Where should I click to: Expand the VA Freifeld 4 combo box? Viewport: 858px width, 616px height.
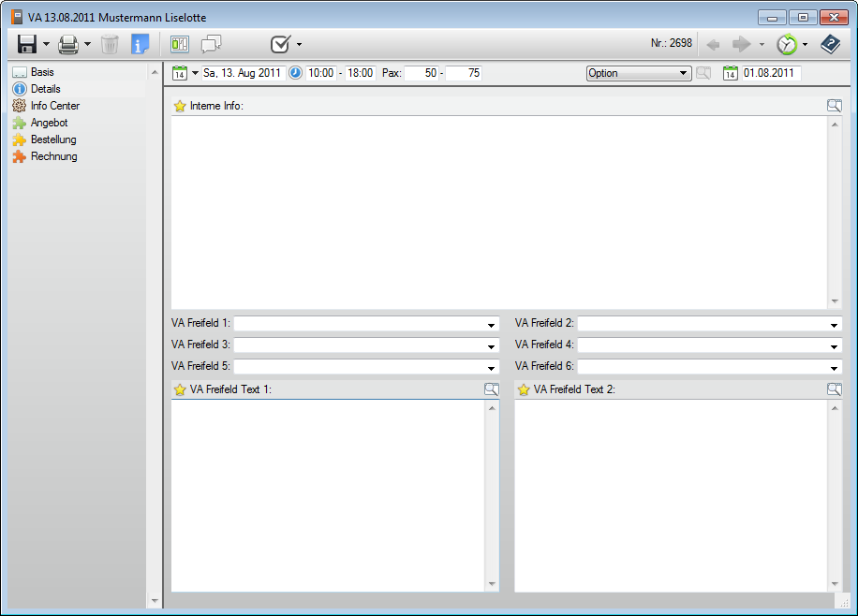pyautogui.click(x=834, y=345)
